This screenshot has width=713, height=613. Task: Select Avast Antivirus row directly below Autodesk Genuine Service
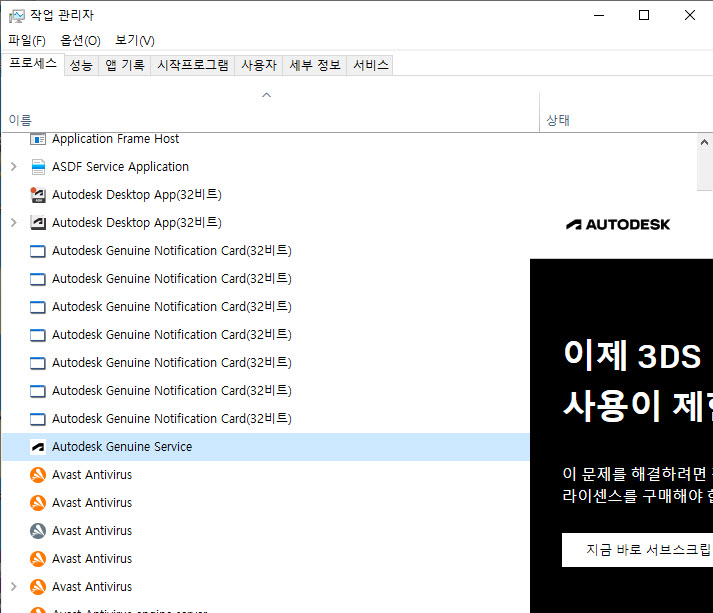coord(266,475)
